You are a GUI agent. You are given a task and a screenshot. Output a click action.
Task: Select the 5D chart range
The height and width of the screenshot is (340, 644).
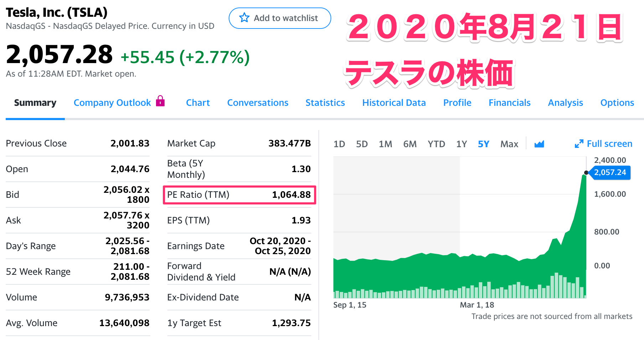point(362,144)
